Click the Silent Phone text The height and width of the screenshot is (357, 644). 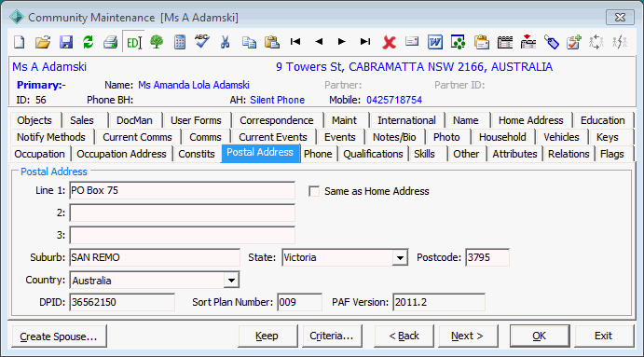coord(277,100)
